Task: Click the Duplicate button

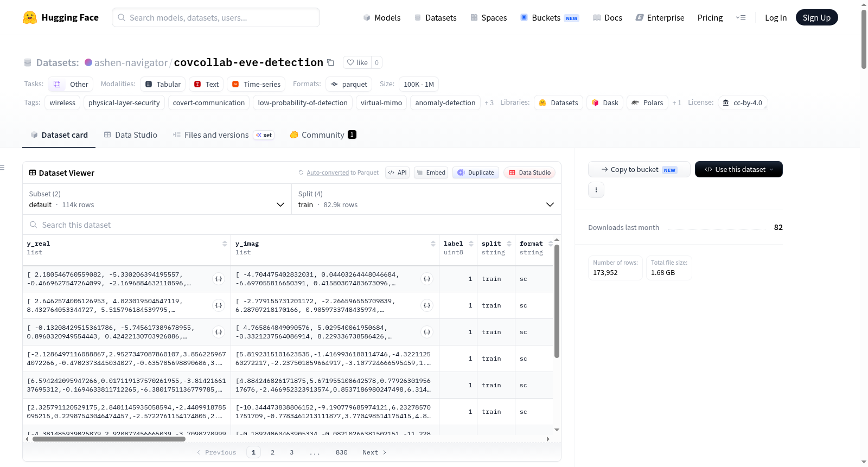Action: tap(476, 172)
